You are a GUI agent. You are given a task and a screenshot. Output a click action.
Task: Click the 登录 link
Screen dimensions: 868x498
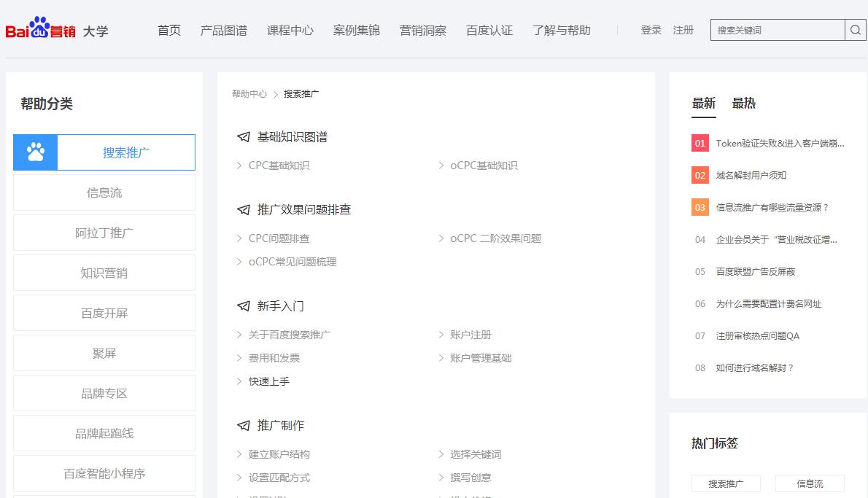[x=651, y=30]
